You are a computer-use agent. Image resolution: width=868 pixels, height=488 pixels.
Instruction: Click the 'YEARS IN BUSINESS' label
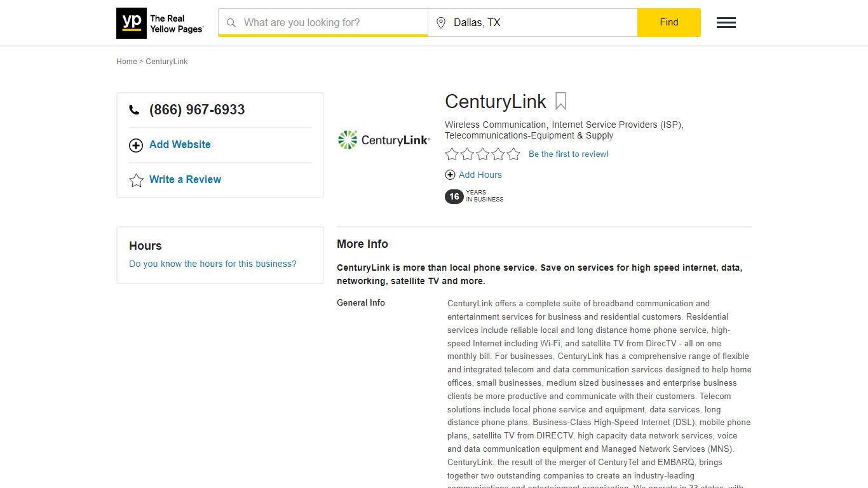tap(485, 196)
